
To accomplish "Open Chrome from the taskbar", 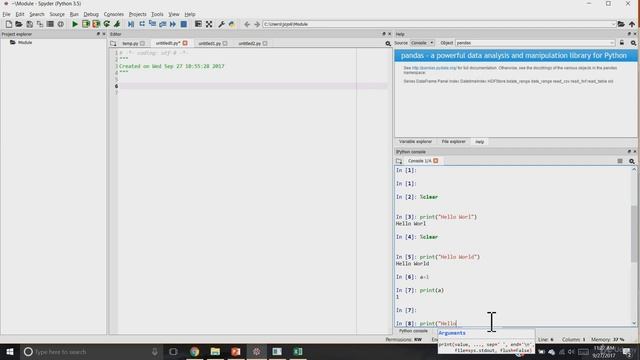I will pyautogui.click(x=194, y=351).
